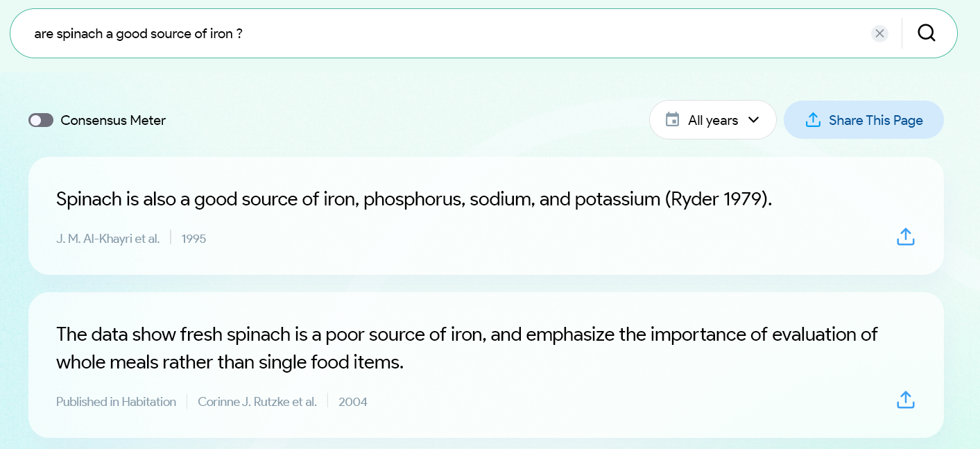Focus the search box containing the spinach query
This screenshot has width=980, height=449.
pyautogui.click(x=416, y=33)
